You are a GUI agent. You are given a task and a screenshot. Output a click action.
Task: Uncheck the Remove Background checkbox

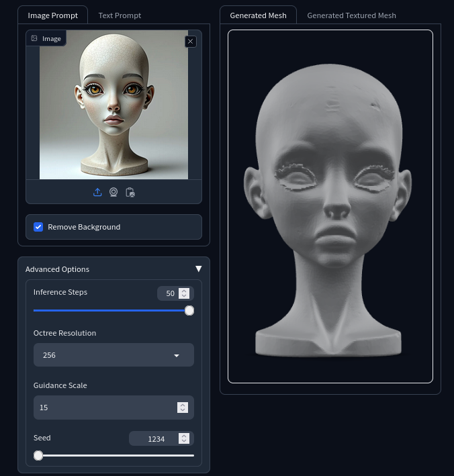[x=38, y=227]
